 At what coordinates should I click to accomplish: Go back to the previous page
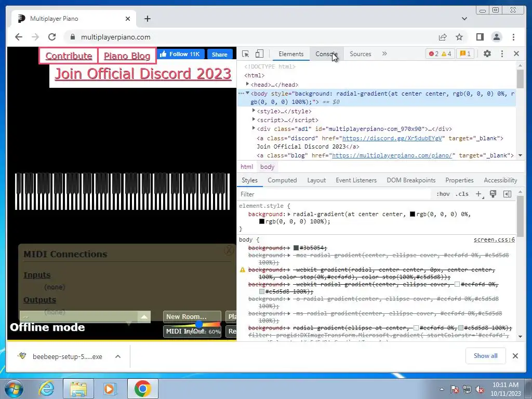(x=19, y=37)
